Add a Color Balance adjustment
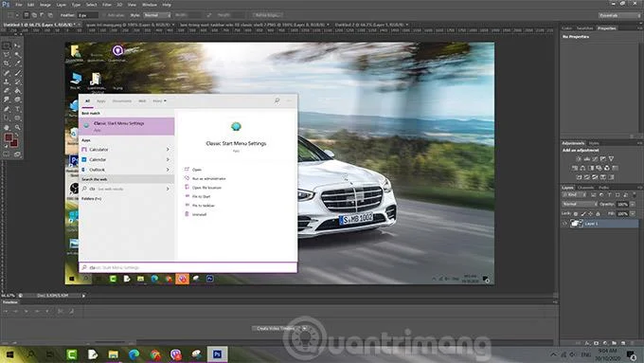 pos(582,168)
